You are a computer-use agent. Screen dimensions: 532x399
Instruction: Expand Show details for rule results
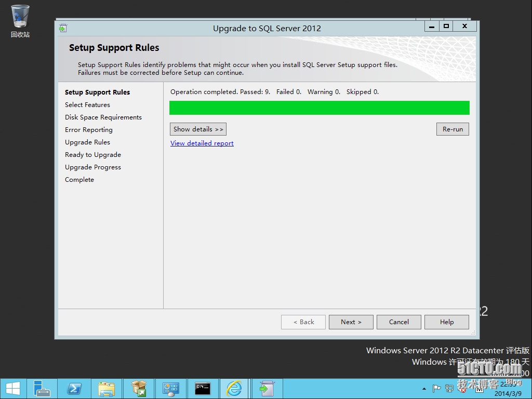tap(198, 129)
